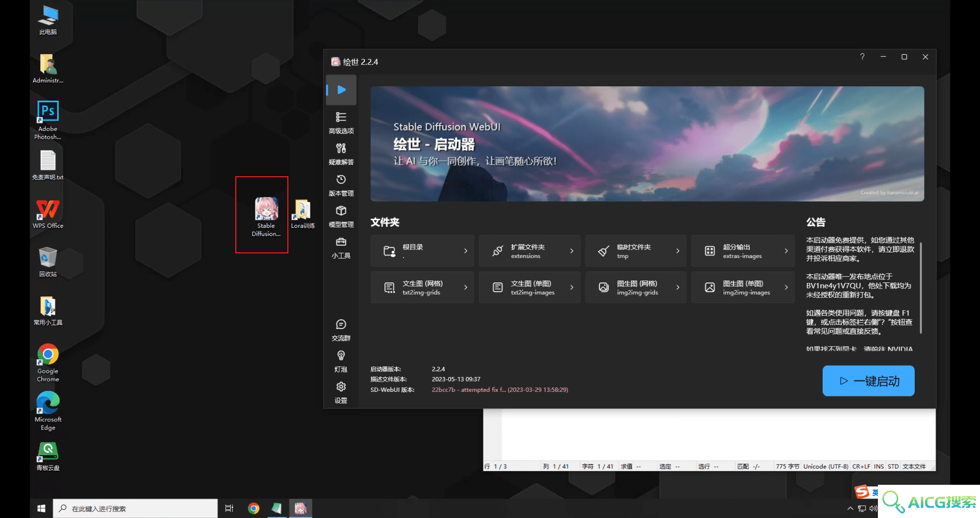The image size is (980, 518).
Task: Open 高级选项 advanced options in sidebar
Action: [341, 123]
